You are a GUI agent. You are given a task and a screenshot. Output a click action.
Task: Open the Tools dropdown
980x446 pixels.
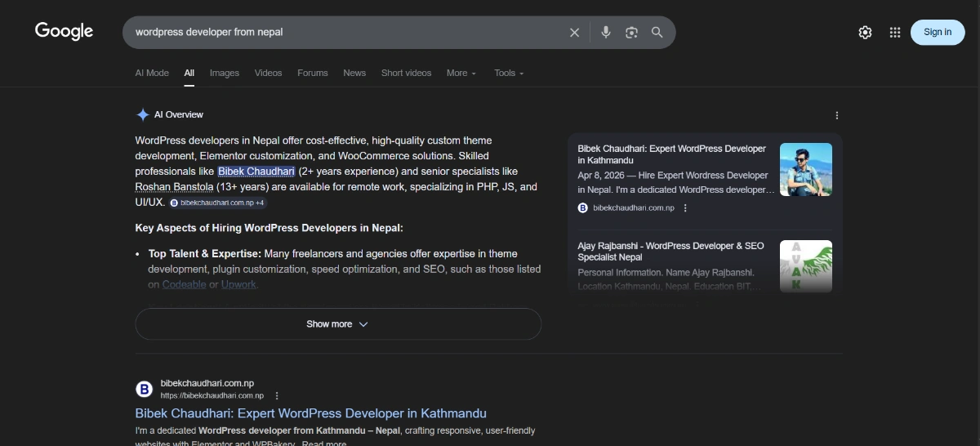tap(509, 73)
